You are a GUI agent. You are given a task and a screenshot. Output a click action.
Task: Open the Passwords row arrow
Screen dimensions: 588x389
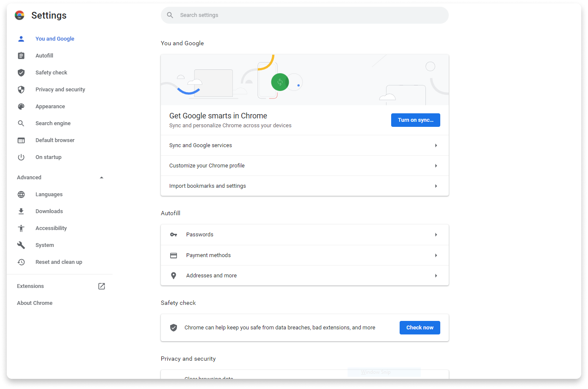click(436, 235)
